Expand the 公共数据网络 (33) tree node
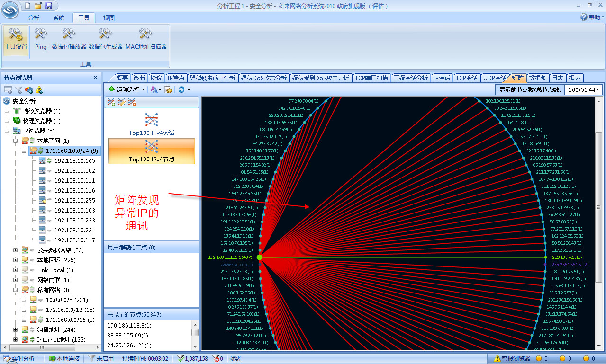 point(16,250)
